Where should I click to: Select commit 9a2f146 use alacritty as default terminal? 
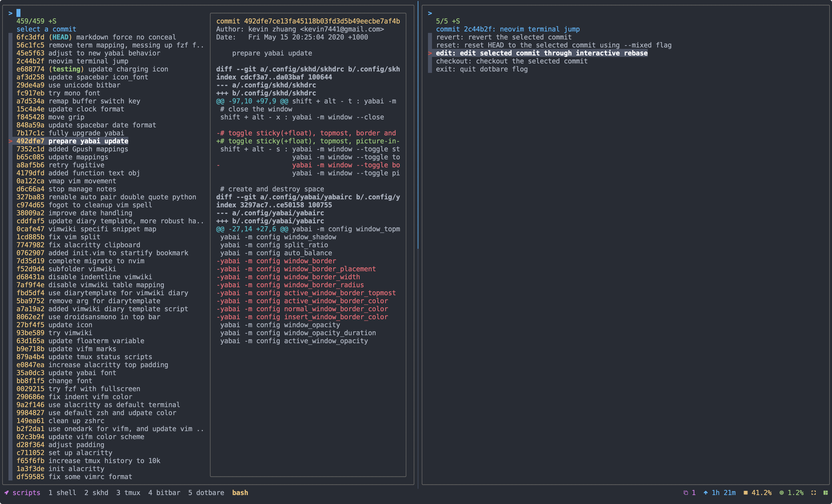click(x=98, y=405)
